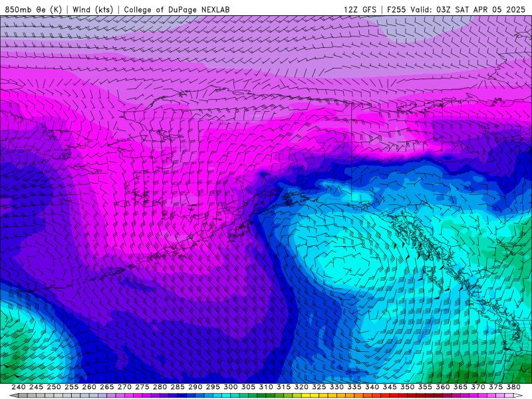This screenshot has height=399, width=532.
Task: Click the 325 value on the color scale
Action: [x=319, y=387]
